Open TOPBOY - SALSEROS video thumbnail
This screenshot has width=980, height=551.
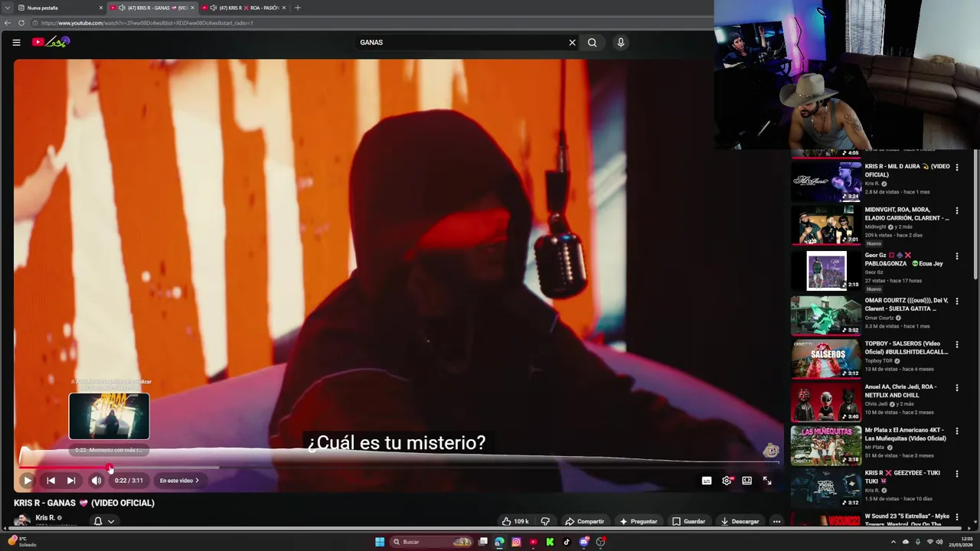826,358
